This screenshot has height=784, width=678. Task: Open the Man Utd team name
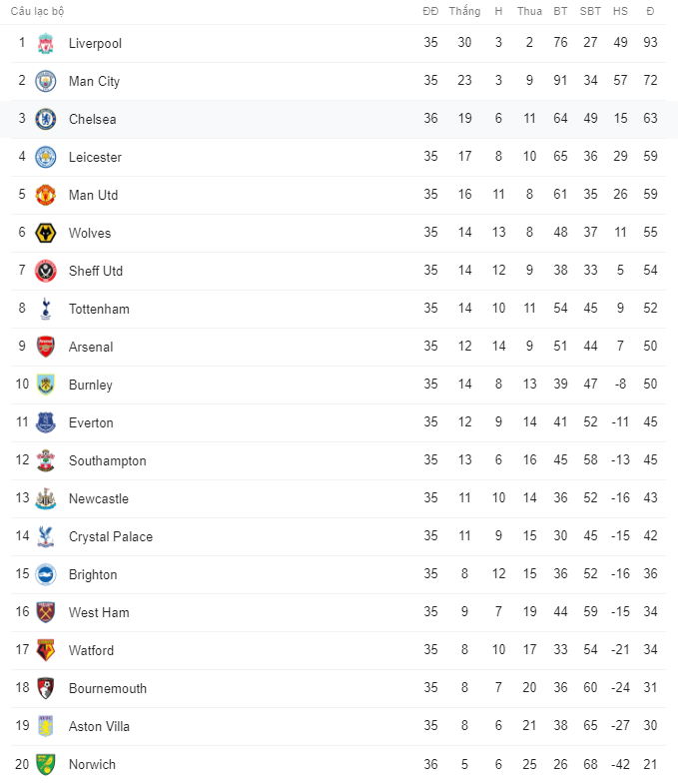tap(93, 195)
